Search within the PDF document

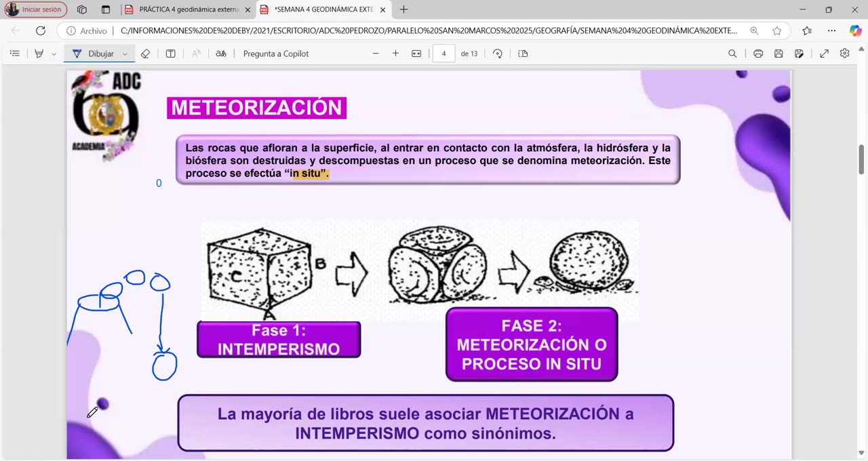pyautogui.click(x=732, y=54)
